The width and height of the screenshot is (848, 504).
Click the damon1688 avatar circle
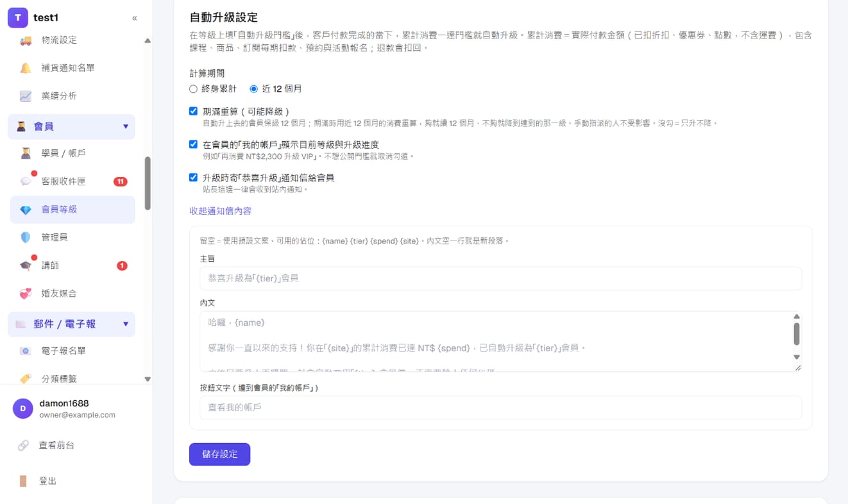tap(23, 408)
